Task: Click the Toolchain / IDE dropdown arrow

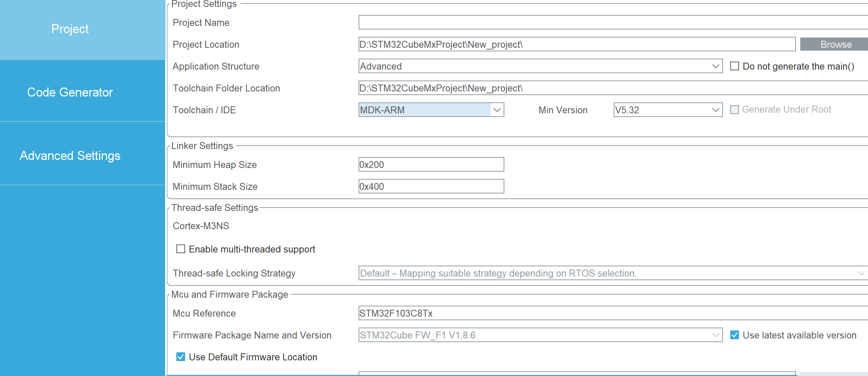Action: pos(497,110)
